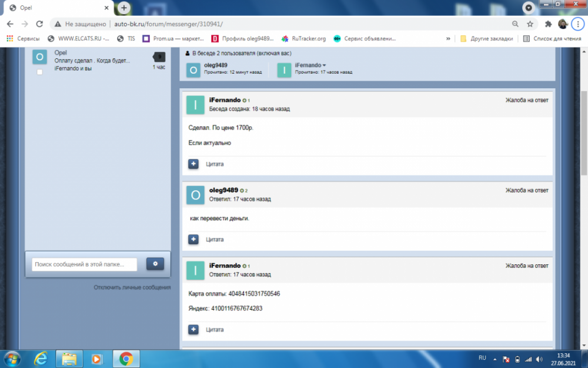This screenshot has width=588, height=368.
Task: Open the Профиль oleg9489 bookmark
Action: [243, 38]
